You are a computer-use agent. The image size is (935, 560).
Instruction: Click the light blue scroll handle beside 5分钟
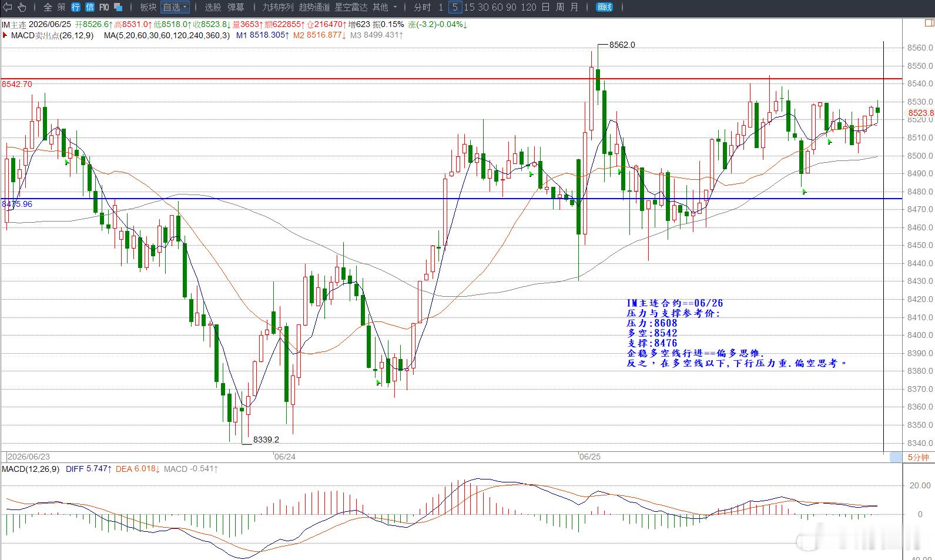click(x=896, y=457)
